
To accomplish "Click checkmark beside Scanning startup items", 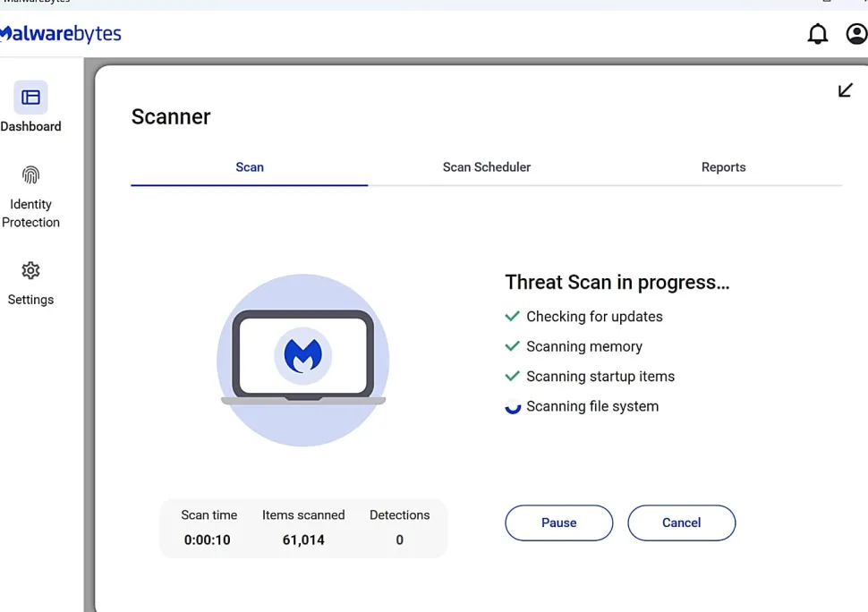I will point(512,376).
